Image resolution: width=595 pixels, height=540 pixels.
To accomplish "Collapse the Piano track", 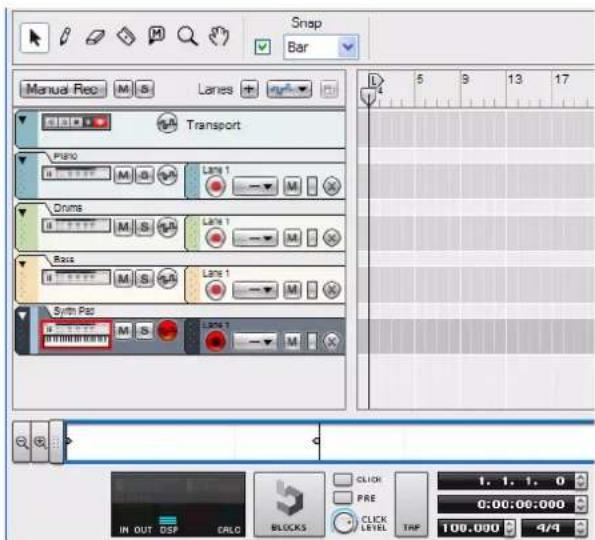I will (23, 160).
